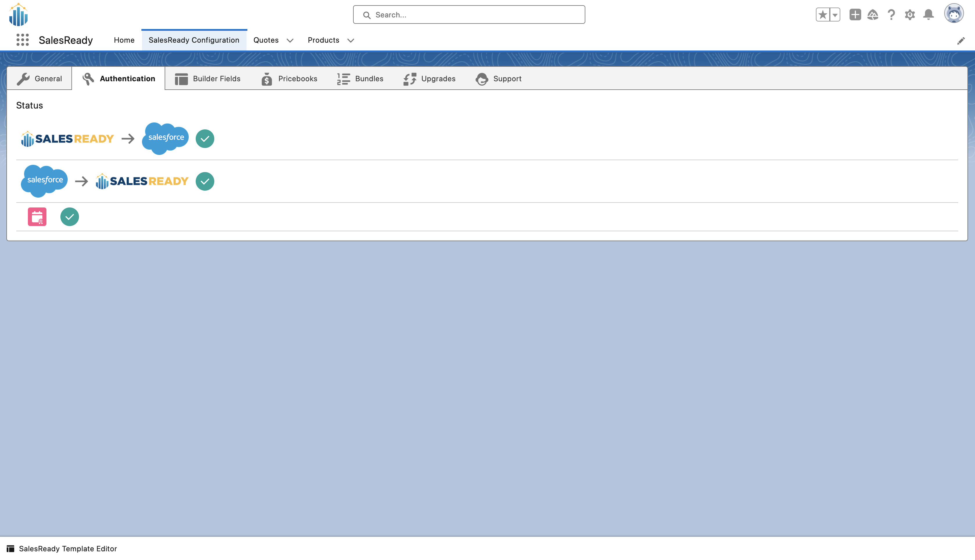Open the Setup gear icon
Viewport: 975px width, 560px height.
pyautogui.click(x=910, y=15)
